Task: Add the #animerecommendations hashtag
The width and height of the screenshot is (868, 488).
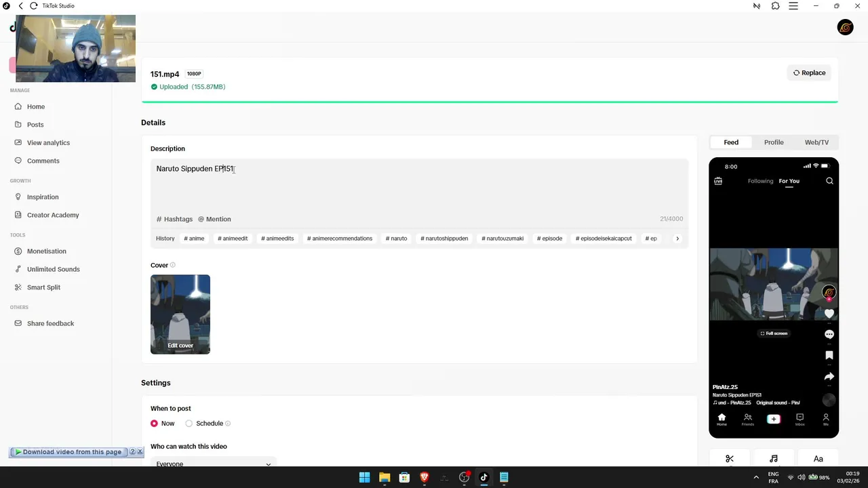Action: 340,239
